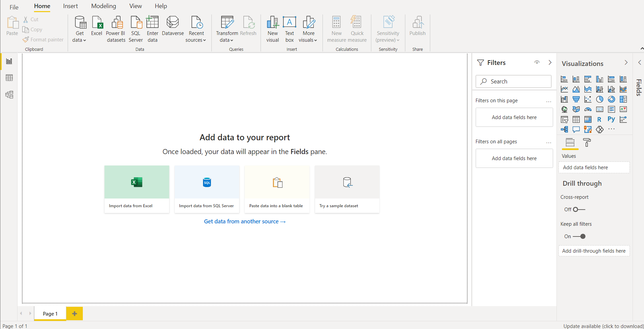Open the Transform data dropdown
The height and width of the screenshot is (329, 644).
tap(227, 37)
